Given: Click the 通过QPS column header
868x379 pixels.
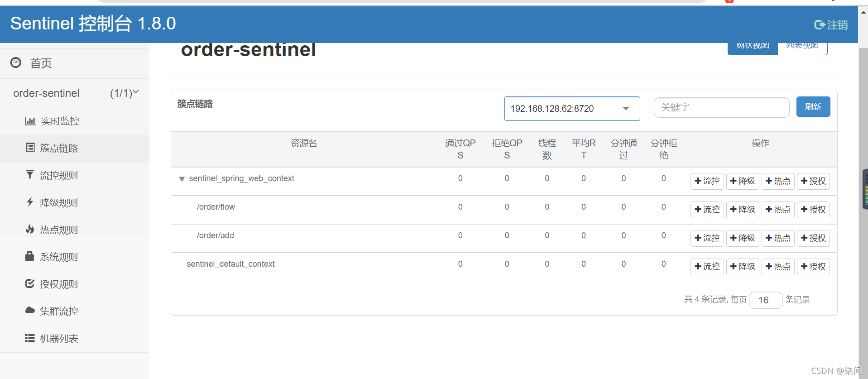Looking at the screenshot, I should (x=460, y=149).
